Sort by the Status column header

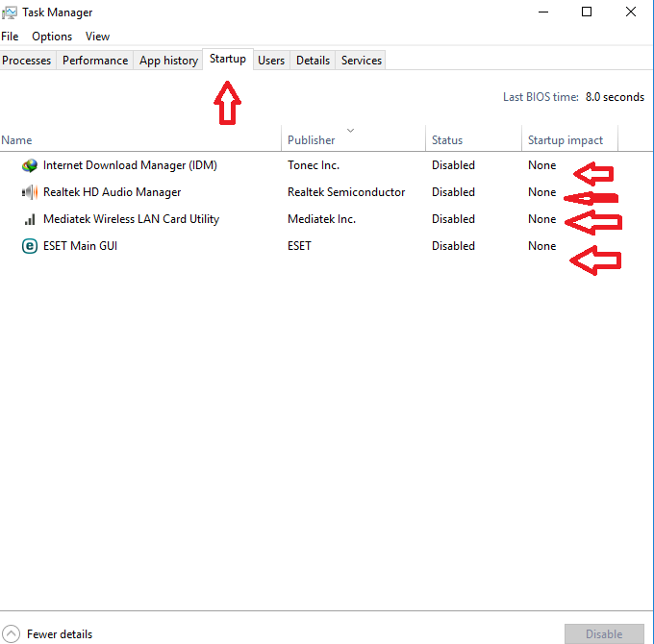click(x=473, y=140)
